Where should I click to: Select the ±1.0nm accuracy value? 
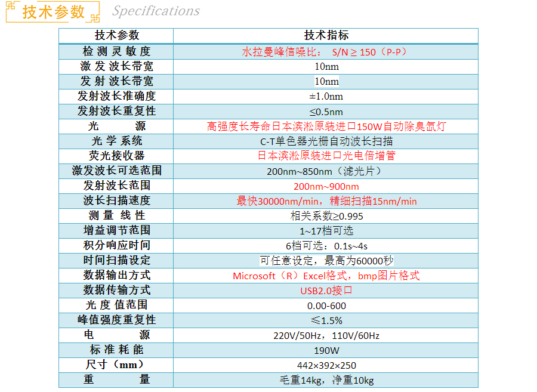click(326, 96)
